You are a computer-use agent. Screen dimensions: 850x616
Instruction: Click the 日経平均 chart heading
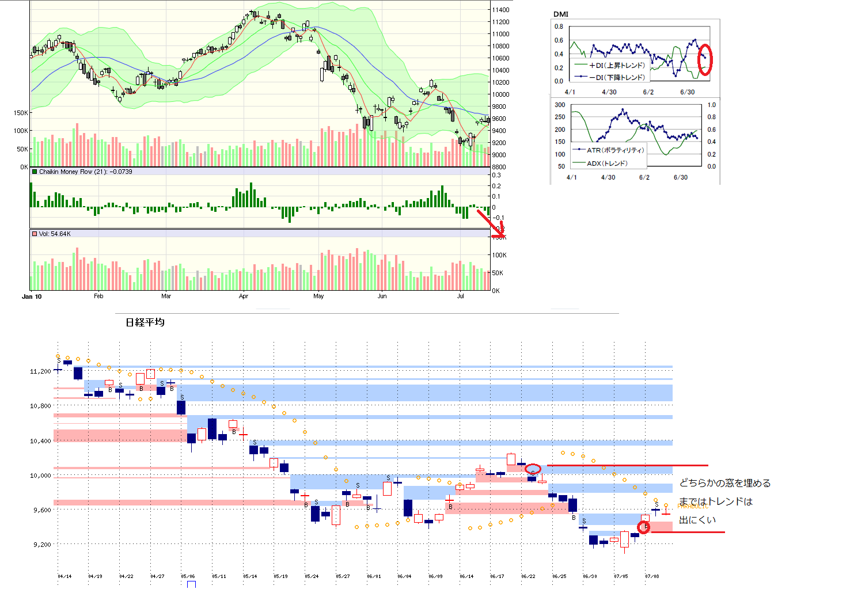tap(145, 322)
